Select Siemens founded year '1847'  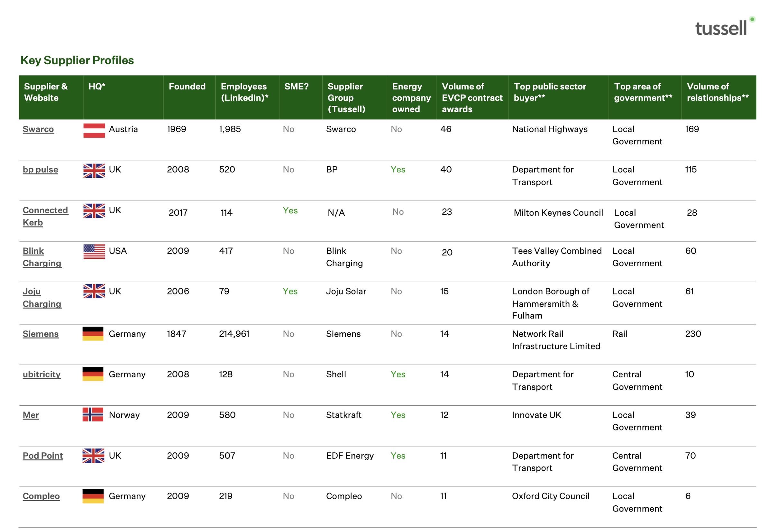coord(177,334)
